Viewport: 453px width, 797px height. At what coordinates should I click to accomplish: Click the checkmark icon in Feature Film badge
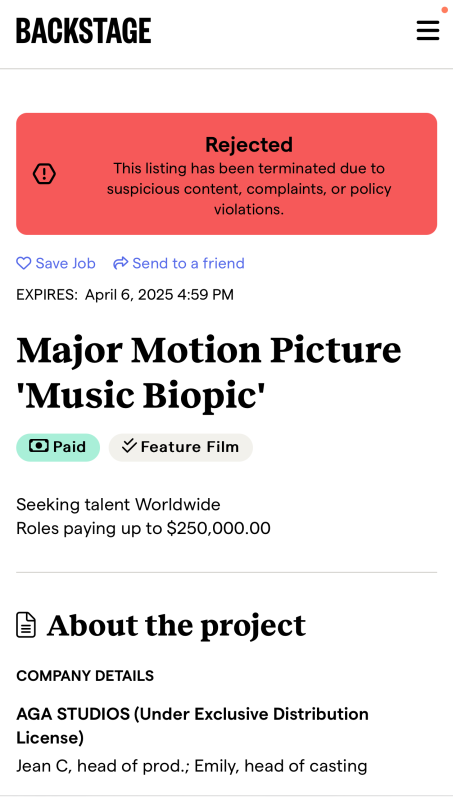pyautogui.click(x=130, y=446)
